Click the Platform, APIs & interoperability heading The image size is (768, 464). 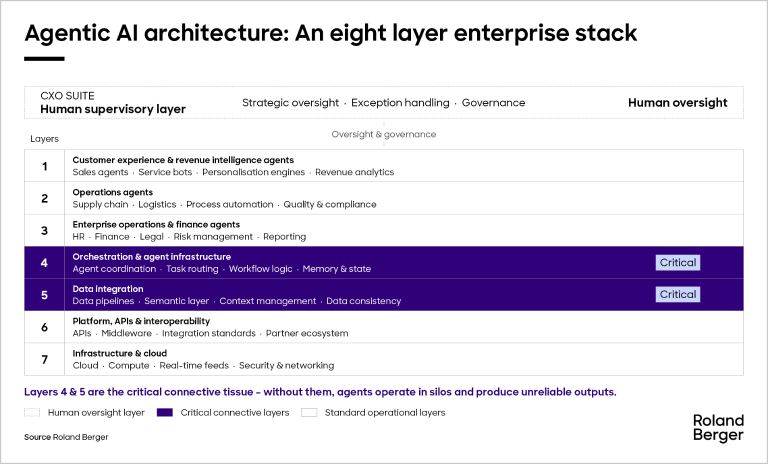coord(141,321)
